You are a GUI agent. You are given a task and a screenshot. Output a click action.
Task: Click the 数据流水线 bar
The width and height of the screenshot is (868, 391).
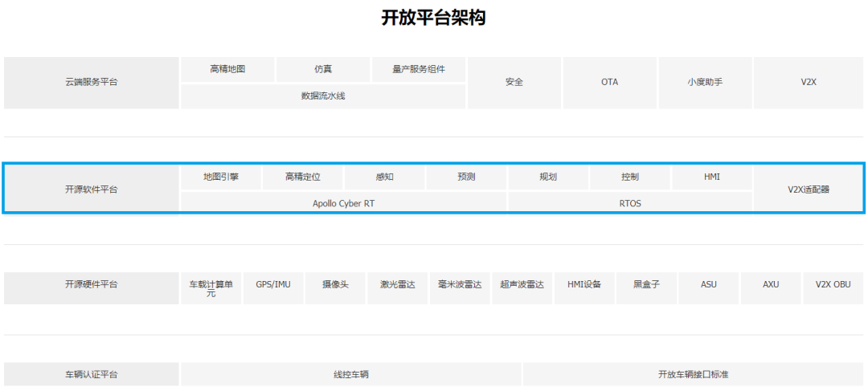[323, 96]
